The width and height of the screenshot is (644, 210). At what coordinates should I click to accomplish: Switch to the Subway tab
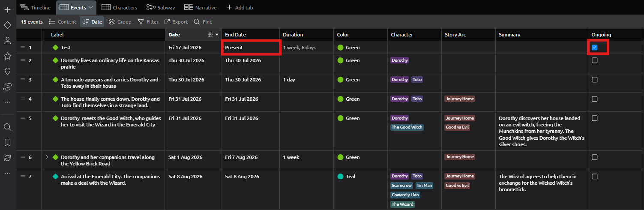161,7
